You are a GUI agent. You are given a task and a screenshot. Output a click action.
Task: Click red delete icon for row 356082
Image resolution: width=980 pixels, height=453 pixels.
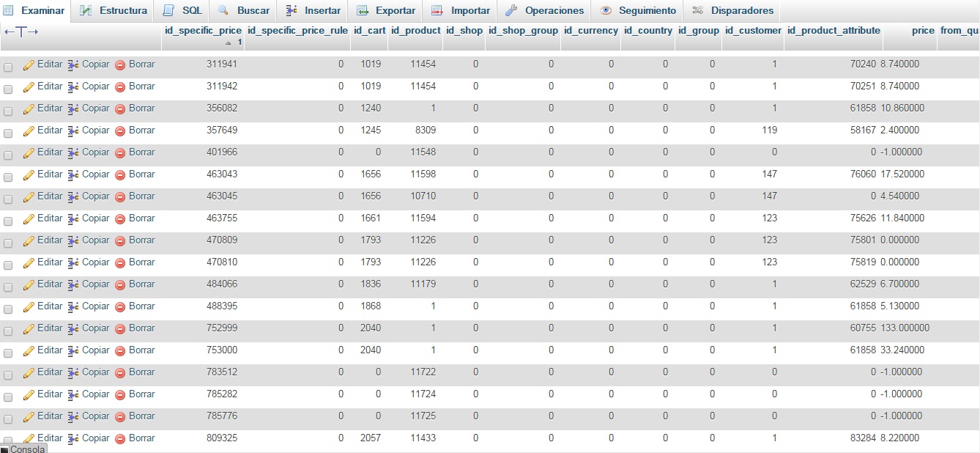tap(121, 108)
